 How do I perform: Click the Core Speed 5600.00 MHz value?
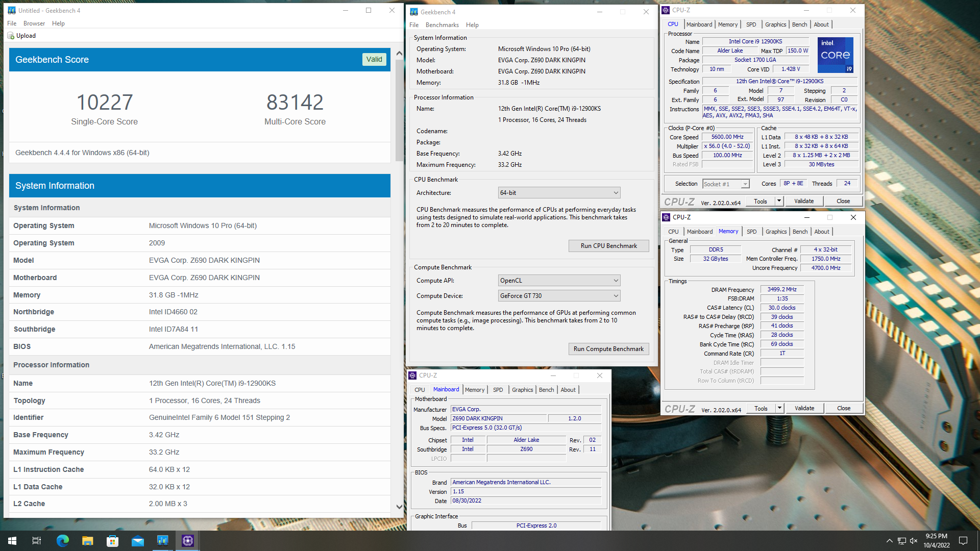tap(727, 137)
